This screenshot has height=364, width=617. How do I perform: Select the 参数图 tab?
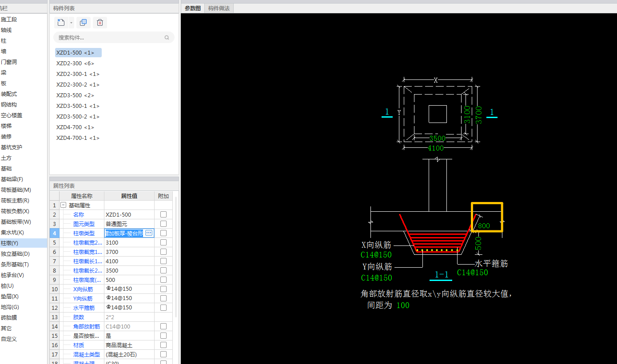coord(193,8)
